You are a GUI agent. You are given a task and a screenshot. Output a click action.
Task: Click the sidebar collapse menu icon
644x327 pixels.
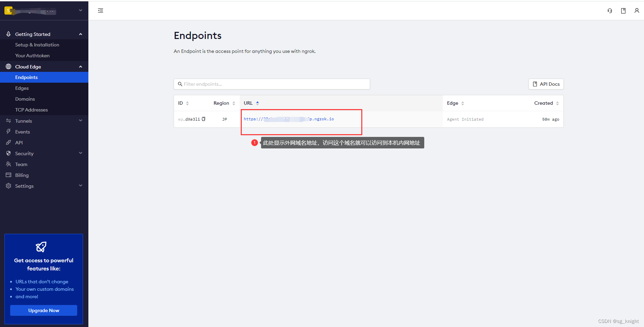tap(101, 11)
